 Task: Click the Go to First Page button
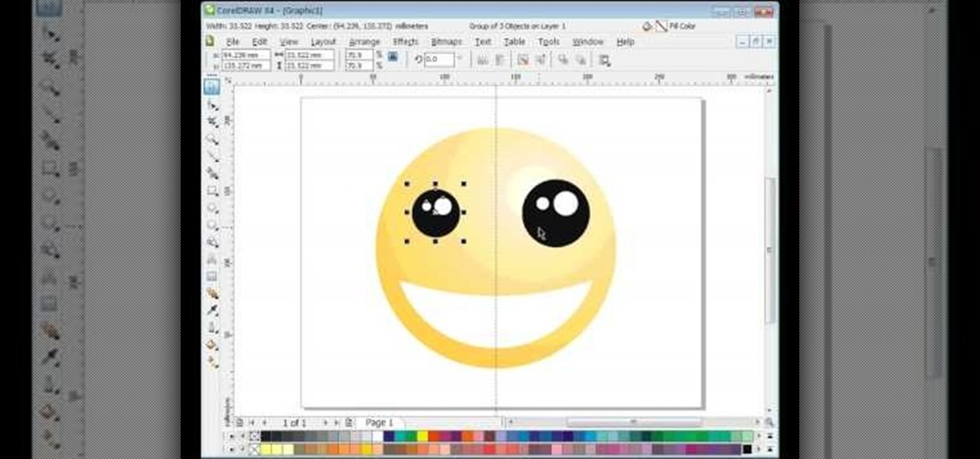click(x=253, y=421)
